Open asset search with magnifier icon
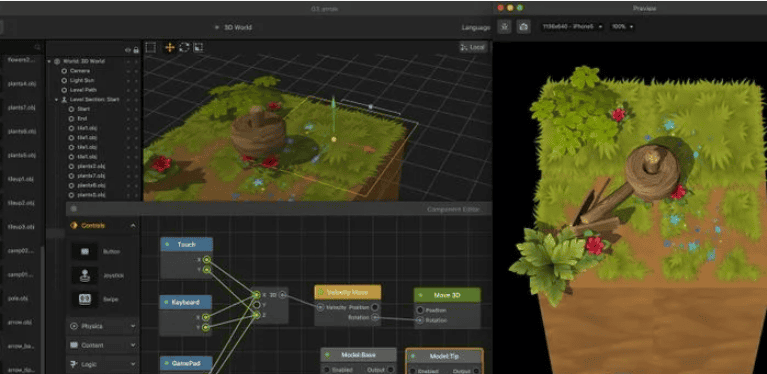 [38, 47]
